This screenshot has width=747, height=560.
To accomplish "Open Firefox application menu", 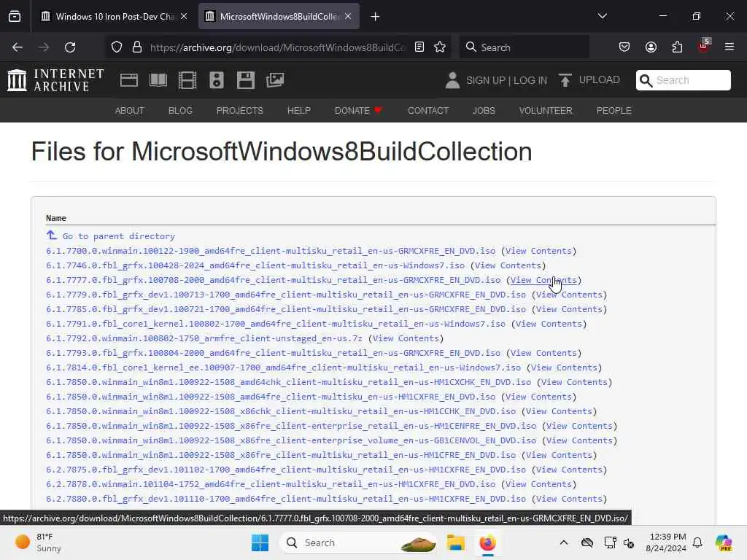I will click(x=729, y=47).
